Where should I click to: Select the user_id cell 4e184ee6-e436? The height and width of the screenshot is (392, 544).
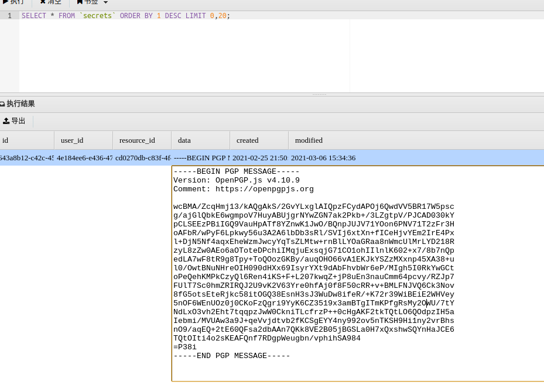pyautogui.click(x=84, y=158)
